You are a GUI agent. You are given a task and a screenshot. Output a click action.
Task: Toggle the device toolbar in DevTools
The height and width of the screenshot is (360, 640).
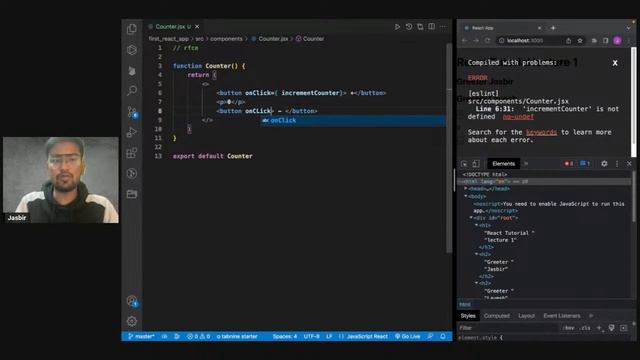tap(476, 164)
